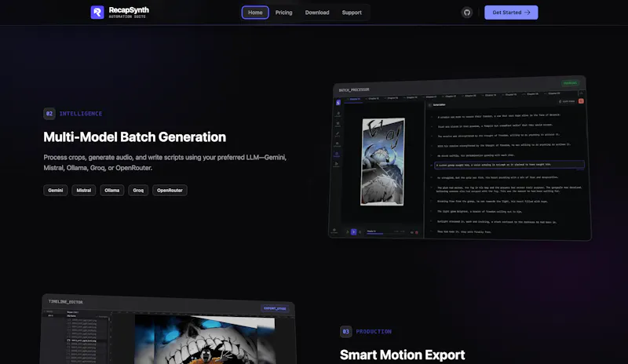Click the Multi-Model Batch Generation heading
628x364 pixels.
[134, 137]
